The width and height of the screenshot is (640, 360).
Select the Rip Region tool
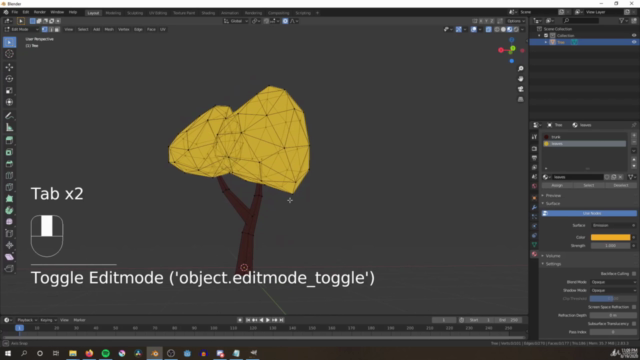[9, 269]
